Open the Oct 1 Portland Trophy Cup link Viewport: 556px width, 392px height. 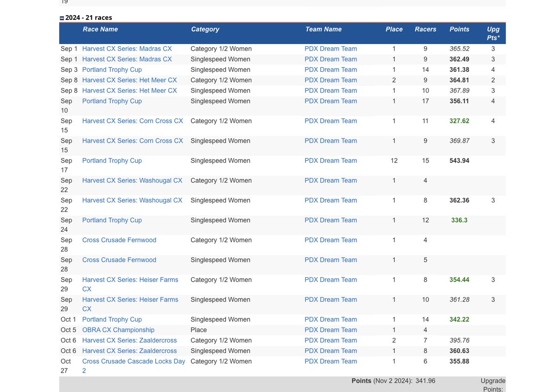(112, 320)
